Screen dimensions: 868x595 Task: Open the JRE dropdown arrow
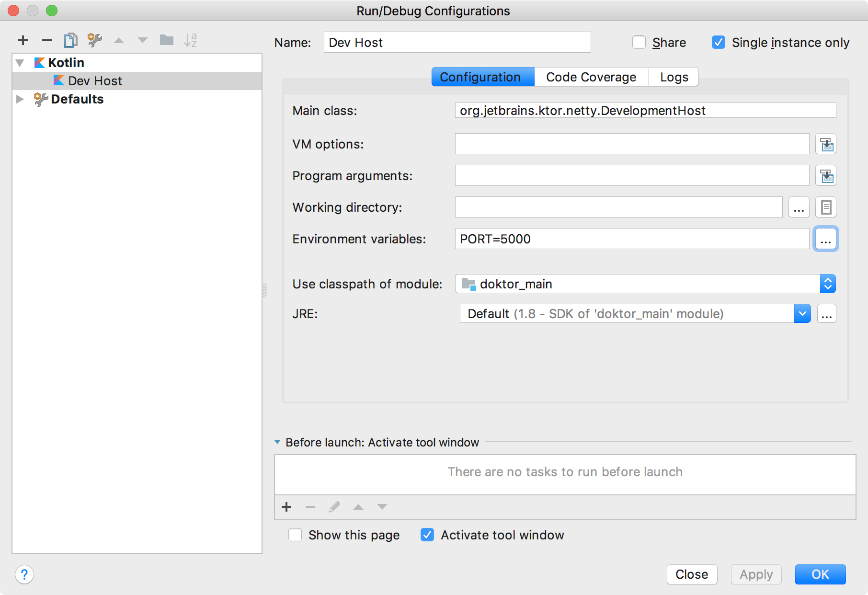click(802, 314)
